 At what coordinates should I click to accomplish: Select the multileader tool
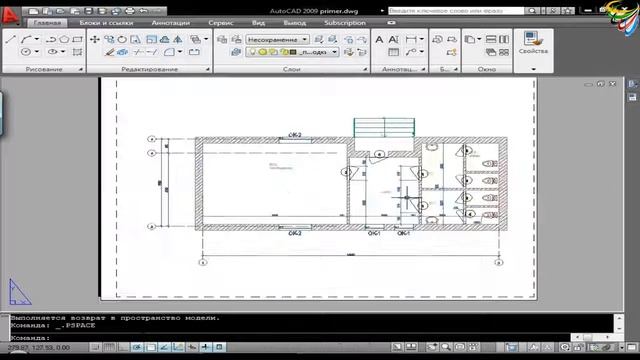(411, 52)
